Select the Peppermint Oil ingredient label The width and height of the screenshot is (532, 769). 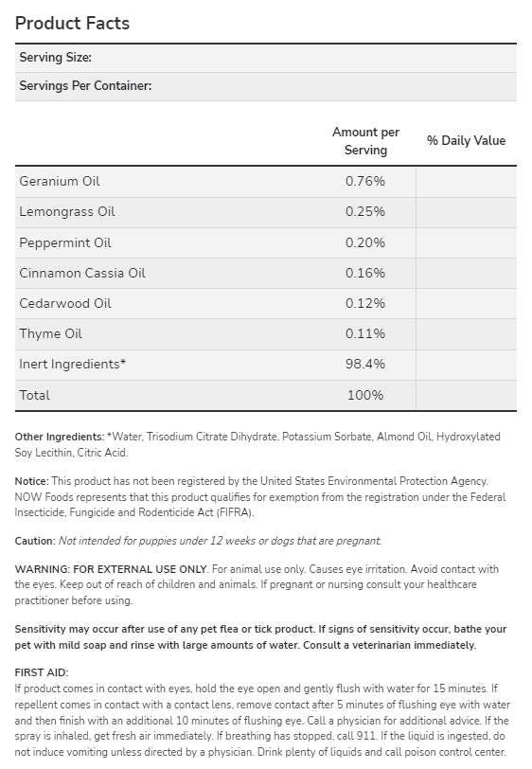(65, 242)
